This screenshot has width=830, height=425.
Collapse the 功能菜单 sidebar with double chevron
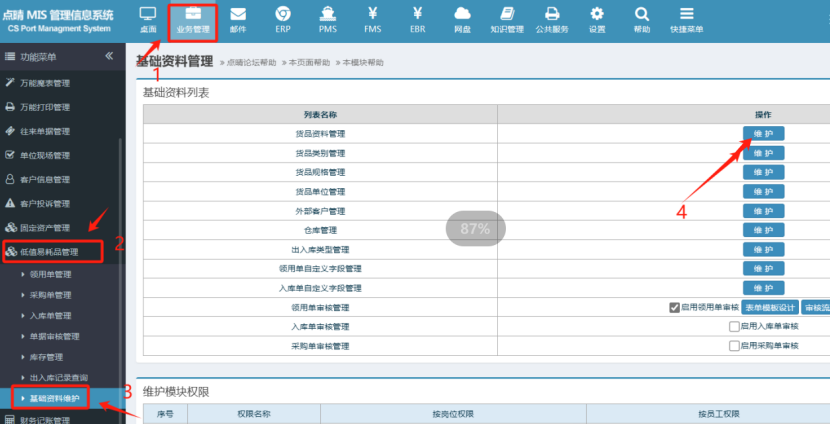tap(109, 57)
